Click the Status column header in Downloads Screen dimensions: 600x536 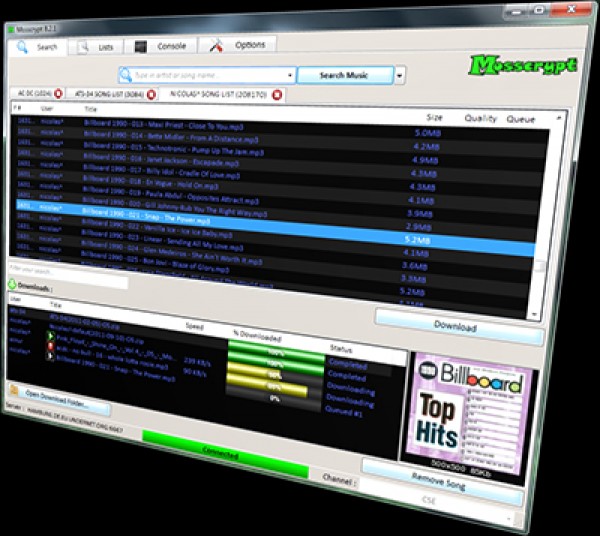tap(341, 349)
